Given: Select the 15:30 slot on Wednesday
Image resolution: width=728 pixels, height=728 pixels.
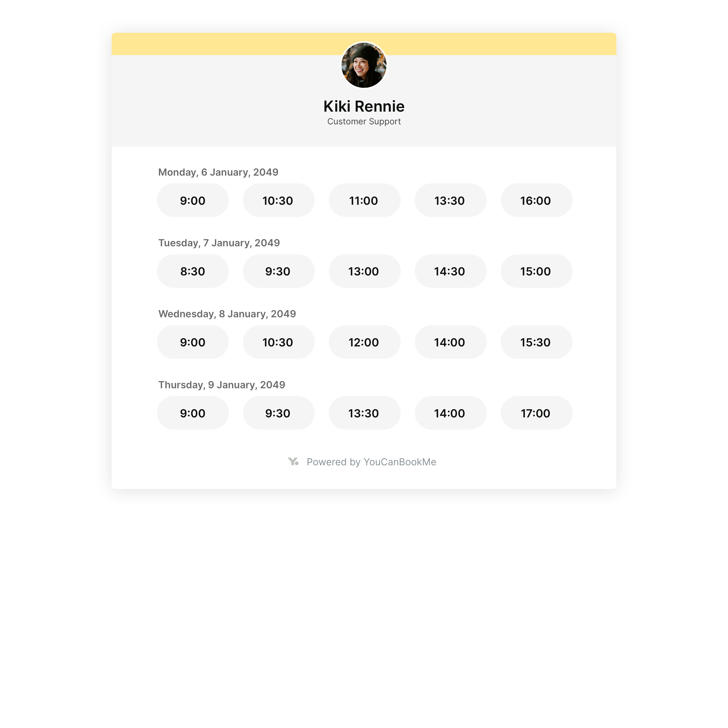Looking at the screenshot, I should click(536, 342).
